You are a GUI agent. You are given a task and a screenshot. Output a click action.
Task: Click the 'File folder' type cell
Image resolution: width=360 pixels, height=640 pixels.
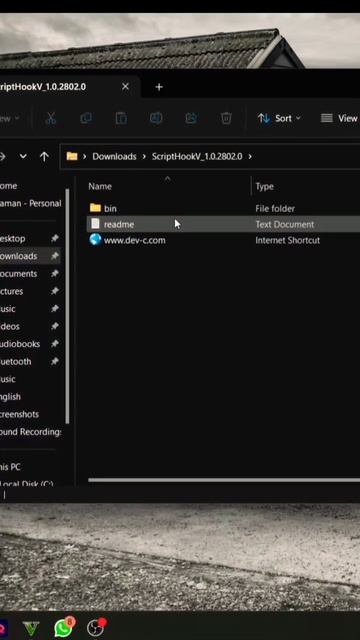(x=275, y=209)
